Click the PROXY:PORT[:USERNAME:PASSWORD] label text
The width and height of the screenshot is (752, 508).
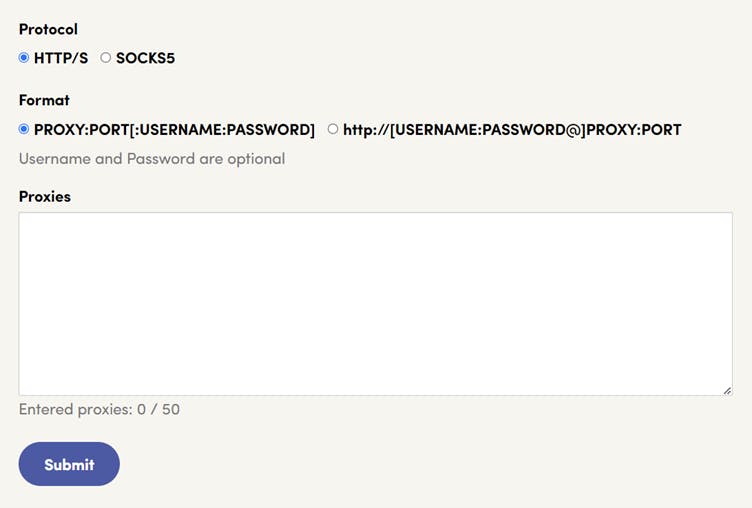[x=174, y=129]
